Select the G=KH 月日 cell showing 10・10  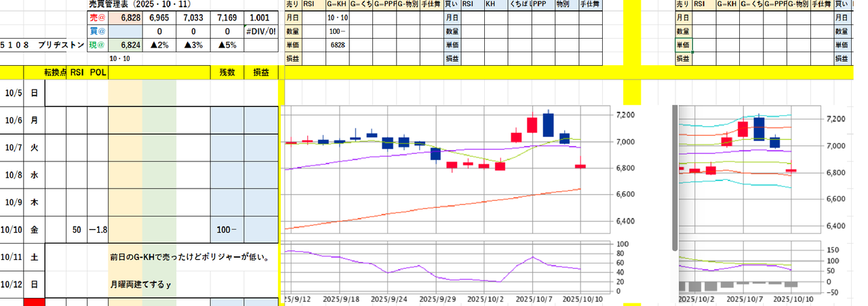tap(337, 18)
